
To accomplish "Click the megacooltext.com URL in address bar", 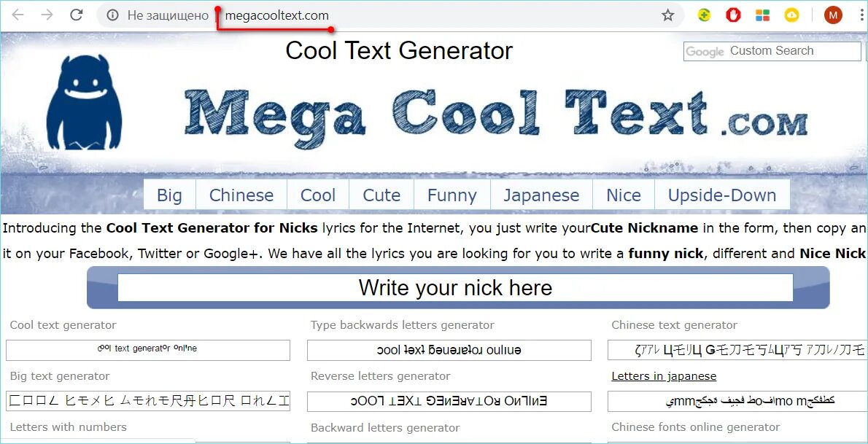I will point(276,15).
